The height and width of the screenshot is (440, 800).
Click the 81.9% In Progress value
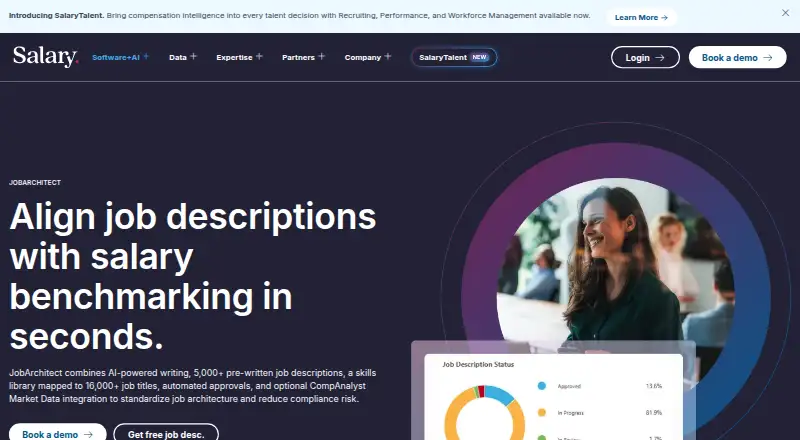point(654,412)
